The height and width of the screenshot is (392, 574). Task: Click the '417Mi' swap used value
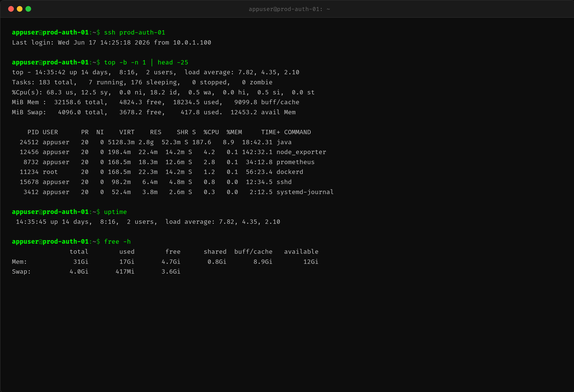click(125, 272)
